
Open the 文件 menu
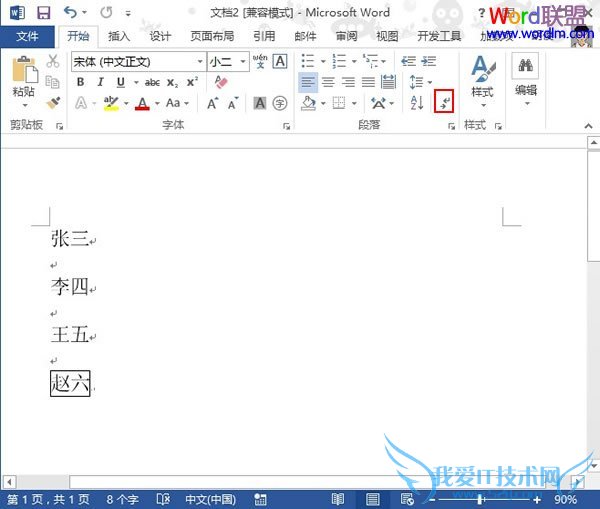pyautogui.click(x=27, y=36)
